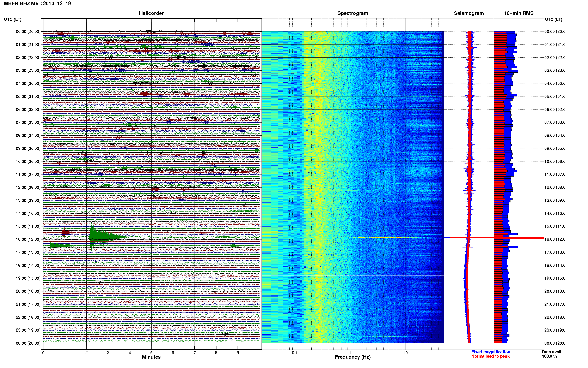Screen dimensions: 588x368
Task: Select left-axis time label 05:00 (01:00)
Action: (x=28, y=96)
